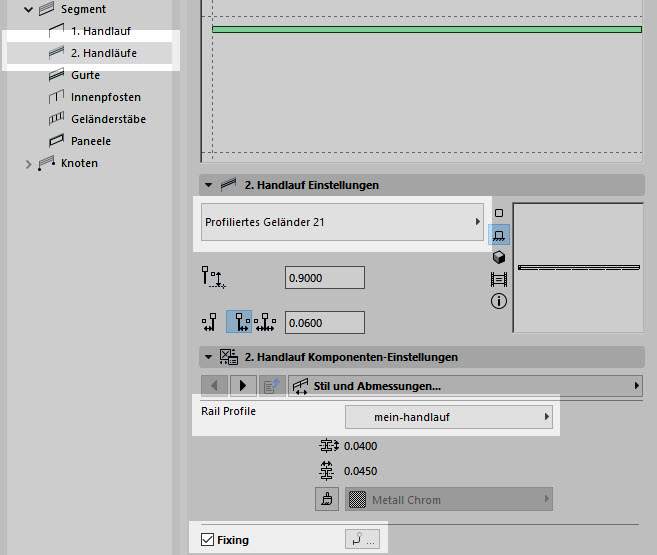
Task: Click the green handrail in the preview
Action: pyautogui.click(x=427, y=29)
